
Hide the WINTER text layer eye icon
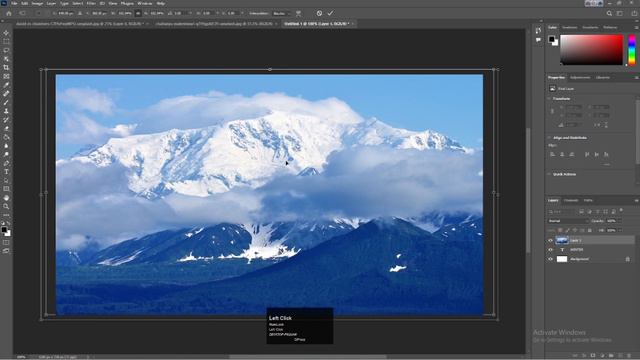pos(550,249)
